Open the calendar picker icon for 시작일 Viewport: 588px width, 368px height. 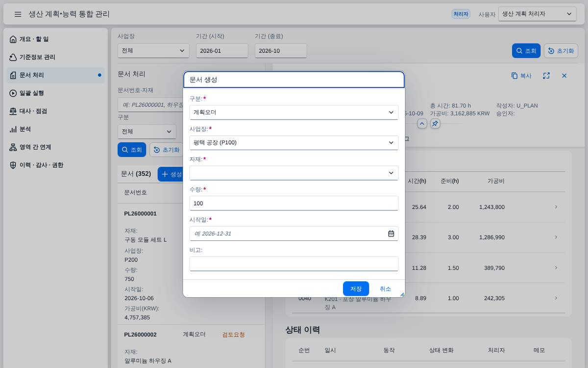391,234
